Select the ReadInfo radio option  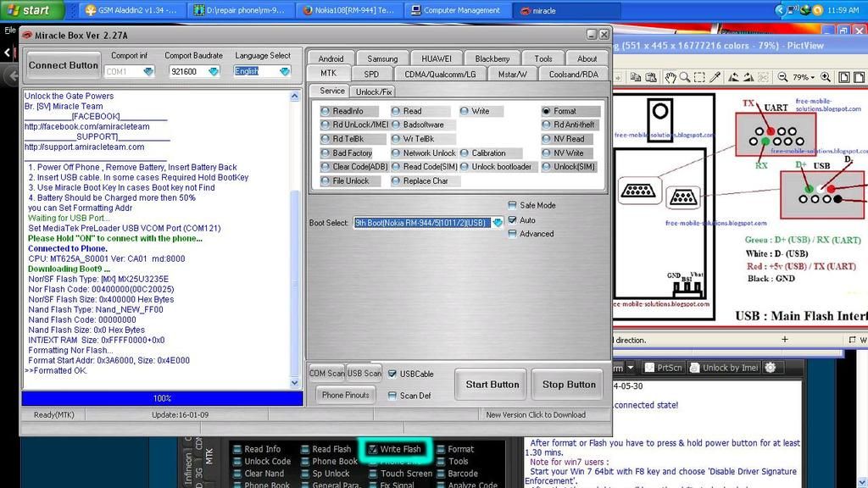pos(325,111)
